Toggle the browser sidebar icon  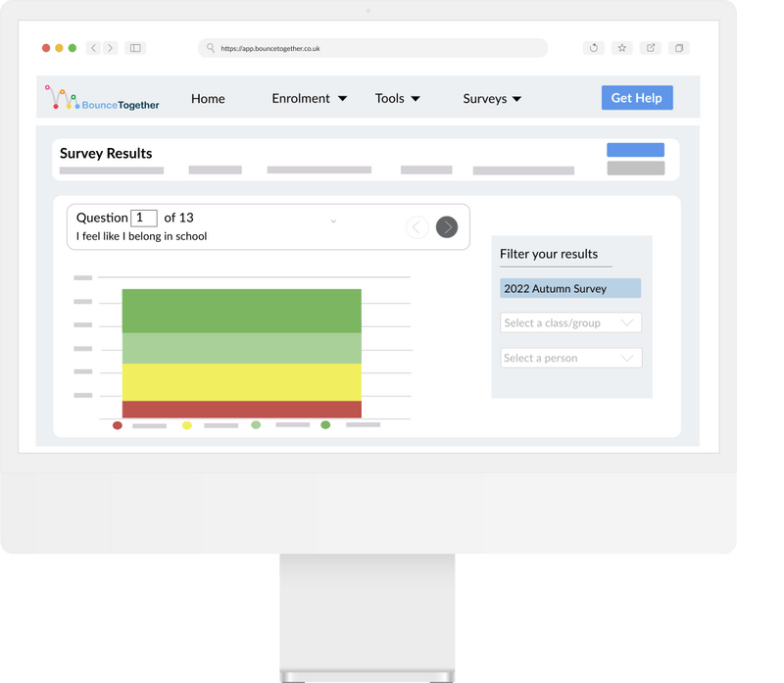[135, 48]
